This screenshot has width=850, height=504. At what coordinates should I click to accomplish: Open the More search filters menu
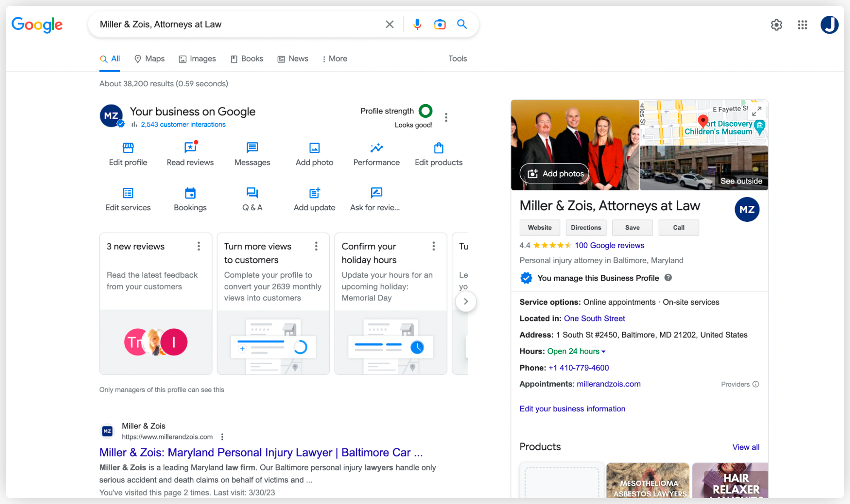click(335, 59)
